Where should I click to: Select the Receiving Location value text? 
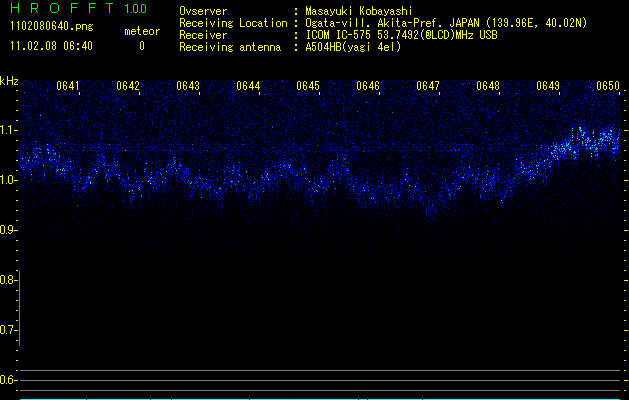[447, 23]
